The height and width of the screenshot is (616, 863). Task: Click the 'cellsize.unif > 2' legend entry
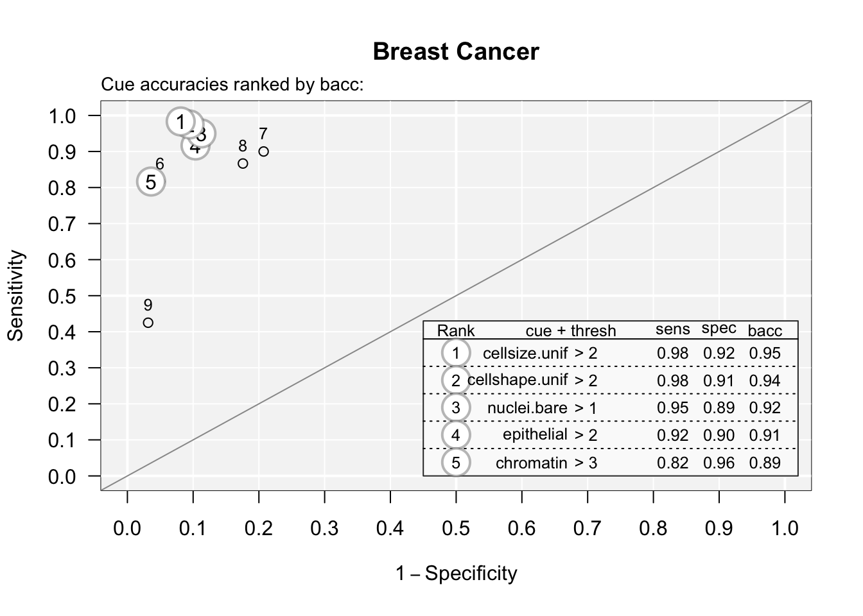[x=540, y=353]
